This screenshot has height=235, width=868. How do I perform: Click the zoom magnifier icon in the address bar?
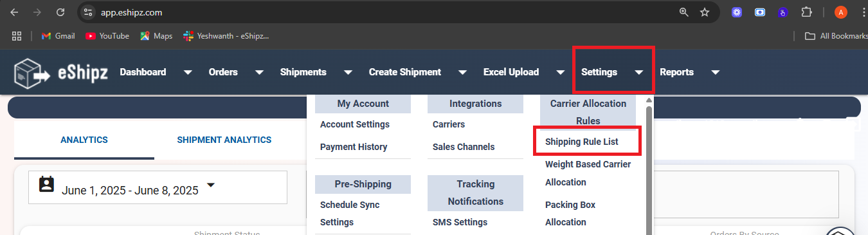pos(684,12)
